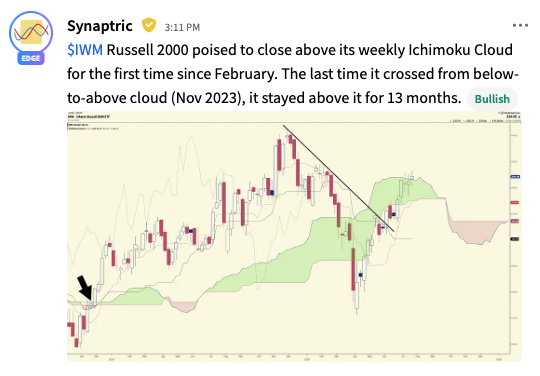Click the black arrow marker on the chart
Screen dimensions: 540x376
coord(85,288)
